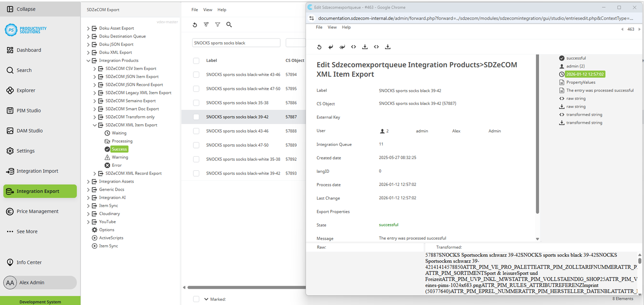Open the filter icon above the export queue list
This screenshot has width=644, height=305.
click(218, 25)
